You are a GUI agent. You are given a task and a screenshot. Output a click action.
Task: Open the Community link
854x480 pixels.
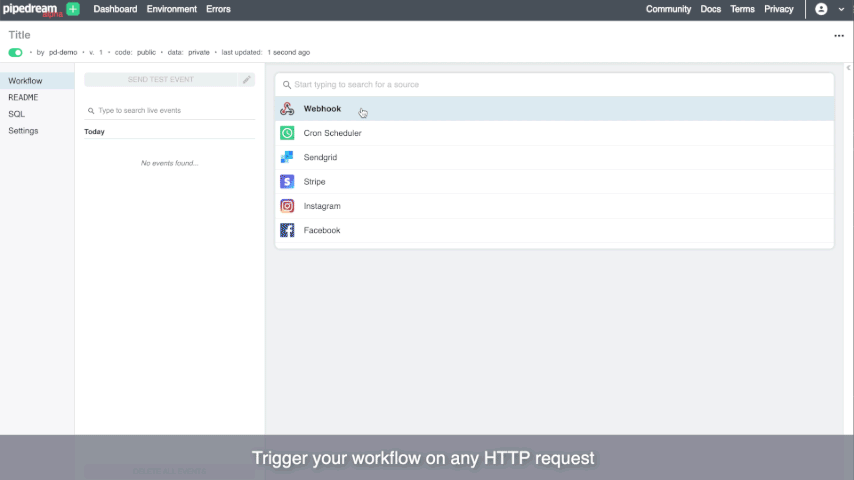pos(668,9)
